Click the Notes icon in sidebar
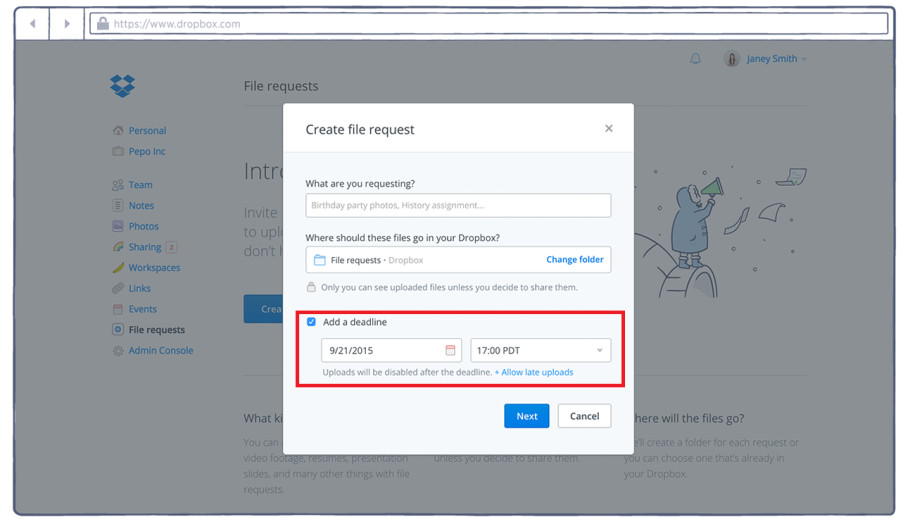 118,205
